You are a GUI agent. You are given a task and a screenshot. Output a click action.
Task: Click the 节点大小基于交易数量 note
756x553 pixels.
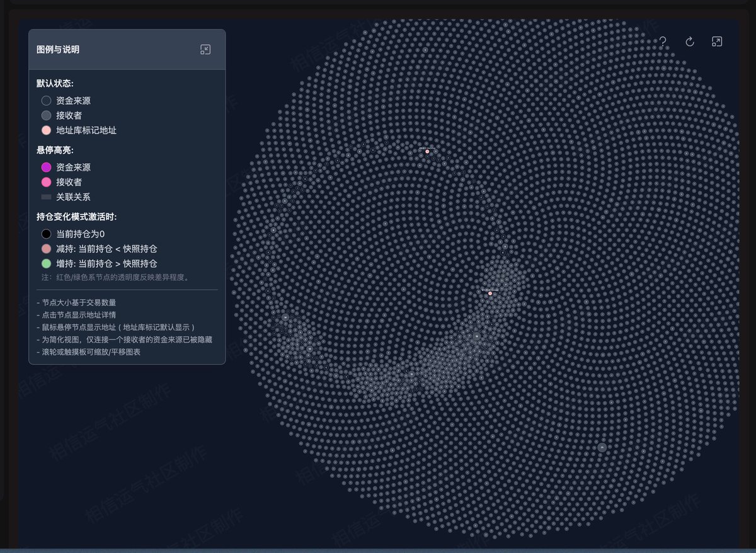[x=76, y=302]
